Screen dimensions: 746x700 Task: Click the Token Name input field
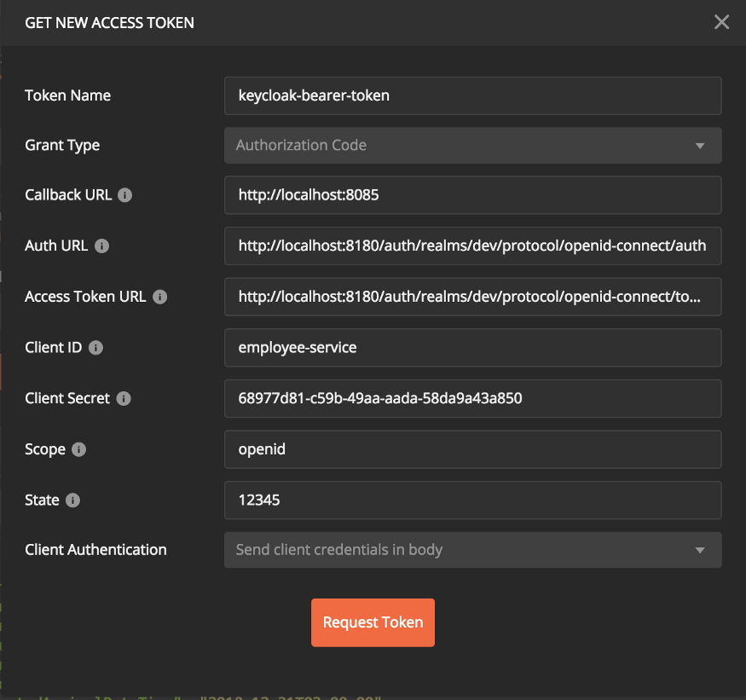(471, 95)
